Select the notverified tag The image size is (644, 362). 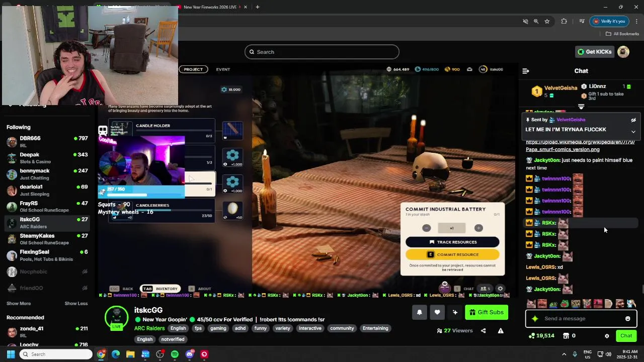173,339
